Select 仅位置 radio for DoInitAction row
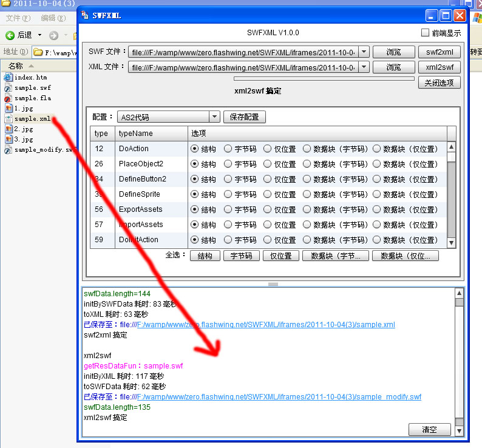 tap(268, 240)
